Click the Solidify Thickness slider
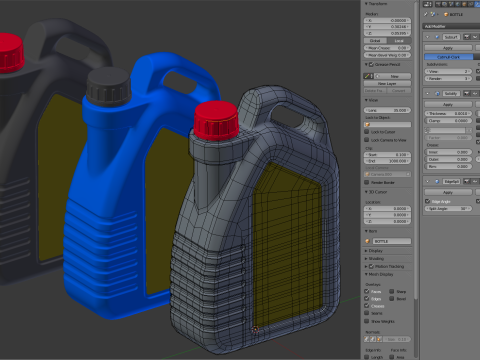480x360 pixels. pos(449,114)
